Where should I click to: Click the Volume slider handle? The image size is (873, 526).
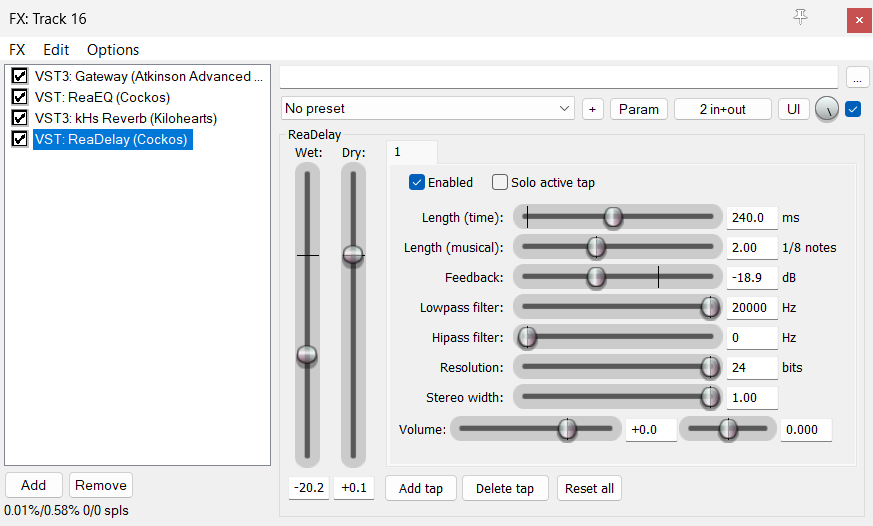point(567,429)
